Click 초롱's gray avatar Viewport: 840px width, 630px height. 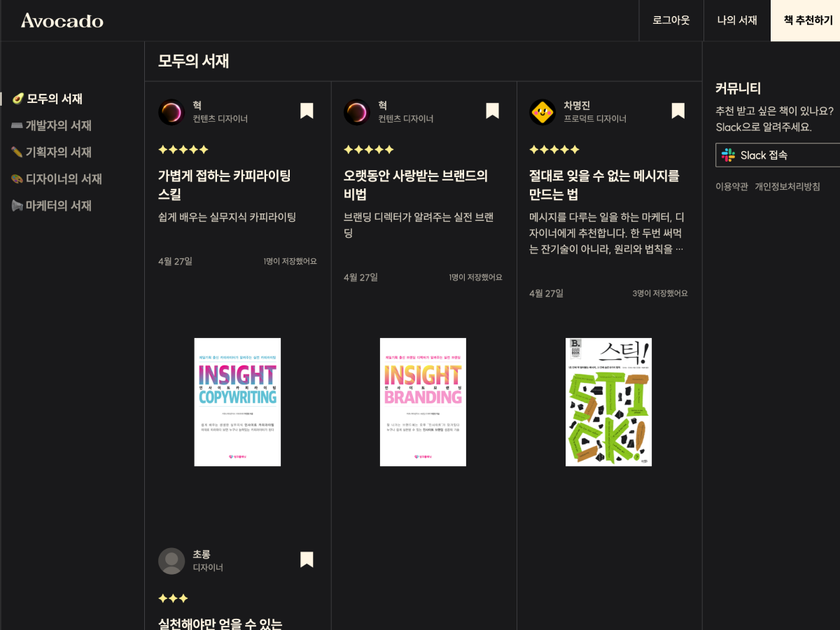pyautogui.click(x=171, y=561)
